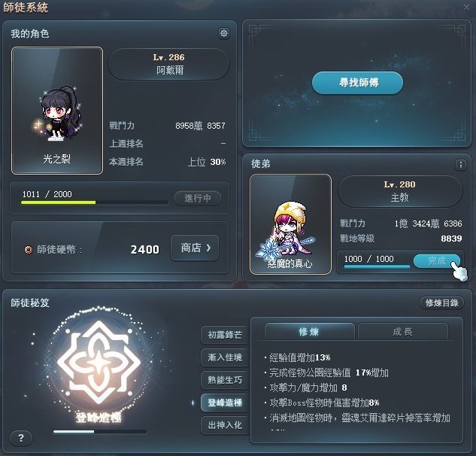476x456 pixels.
Task: Switch to the 成長 tab
Action: click(402, 331)
